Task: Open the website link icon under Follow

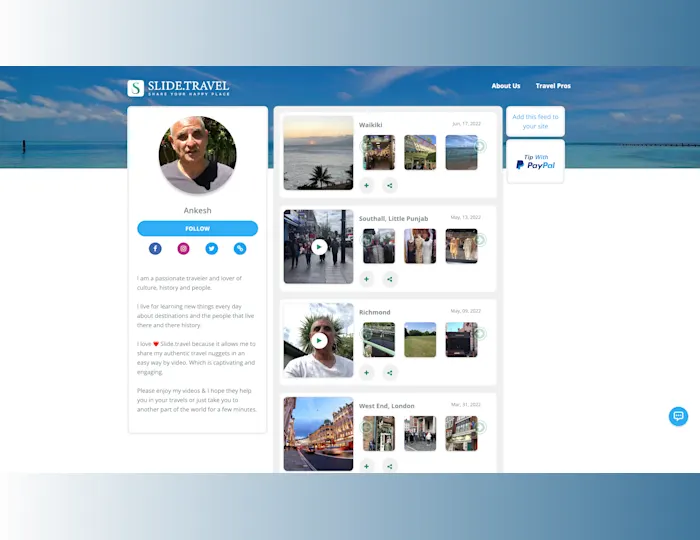Action: point(240,249)
